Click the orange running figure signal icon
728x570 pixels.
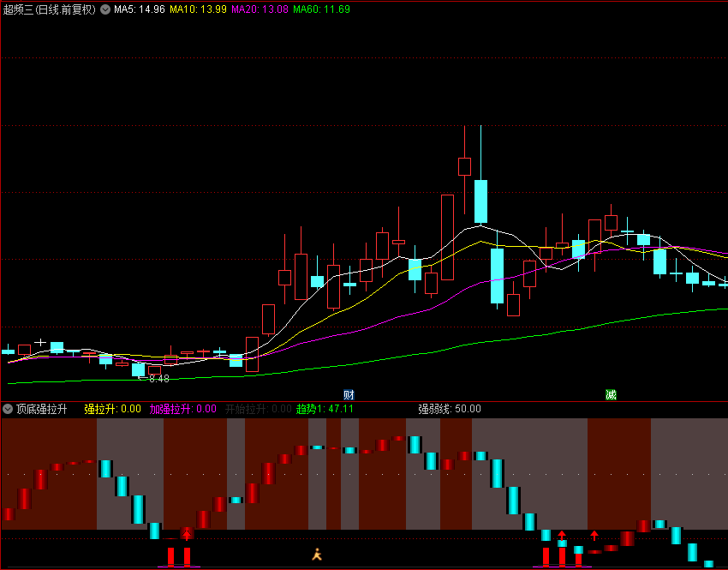pos(317,554)
